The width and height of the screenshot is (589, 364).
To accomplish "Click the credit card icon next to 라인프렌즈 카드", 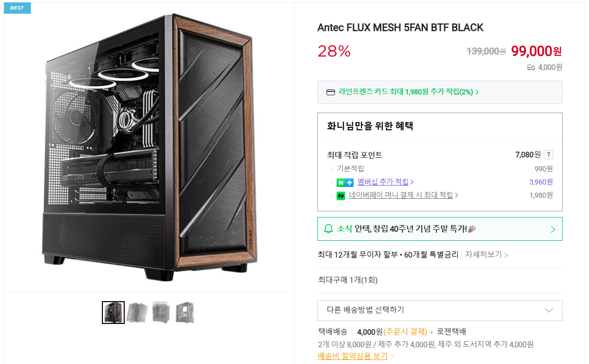I will 330,92.
